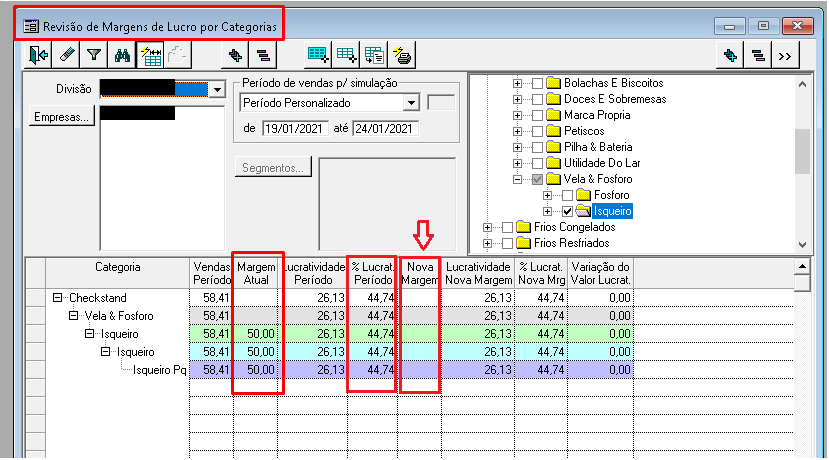Collapse the Vela & Fosforo grid row
The height and width of the screenshot is (460, 829).
(x=73, y=316)
